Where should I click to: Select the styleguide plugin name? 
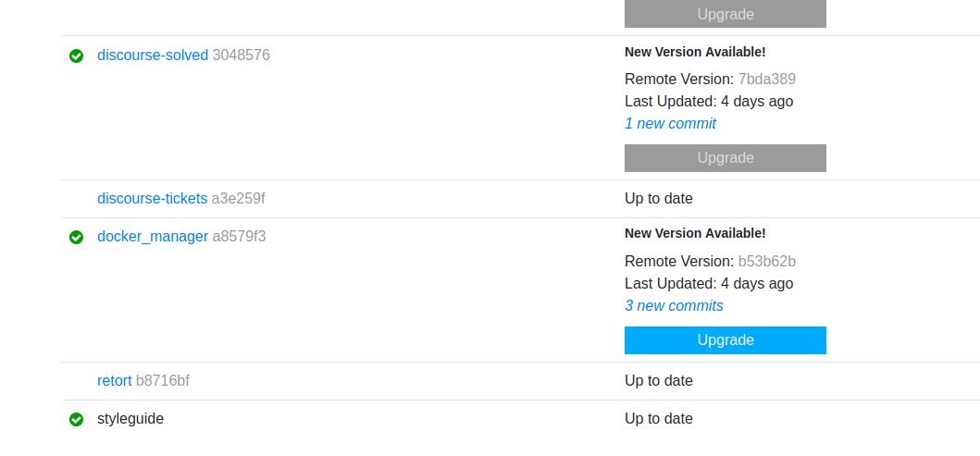pos(130,419)
